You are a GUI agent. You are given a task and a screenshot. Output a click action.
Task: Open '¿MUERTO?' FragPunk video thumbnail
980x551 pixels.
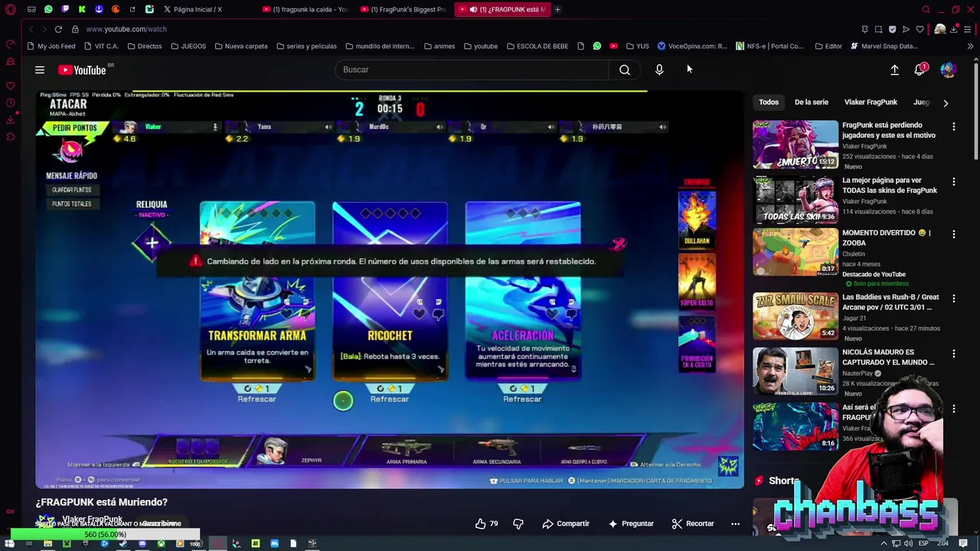point(795,144)
